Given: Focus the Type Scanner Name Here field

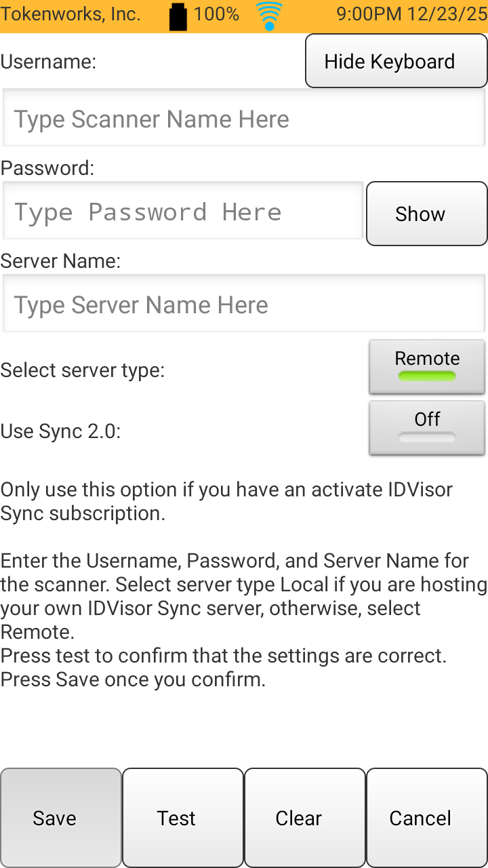Looking at the screenshot, I should tap(244, 119).
